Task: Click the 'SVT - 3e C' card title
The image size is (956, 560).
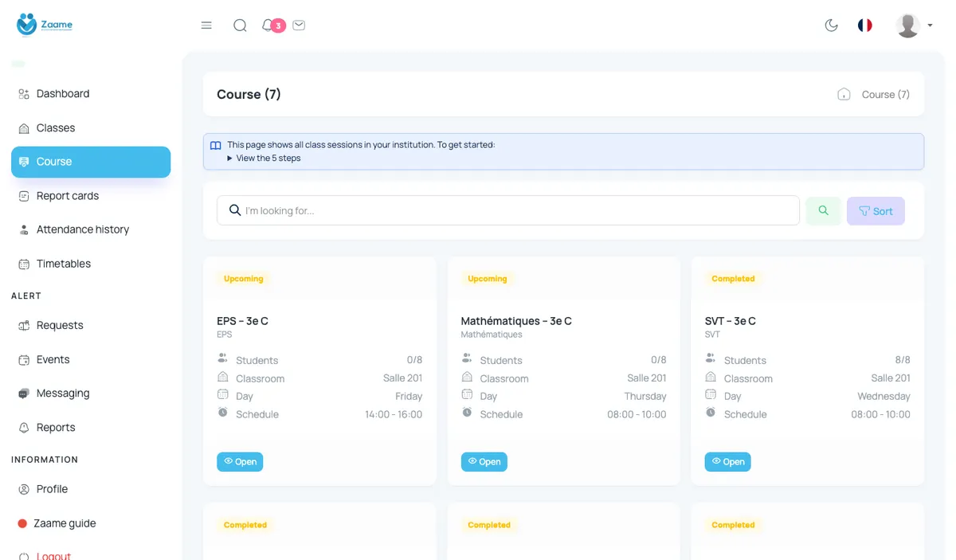Action: coord(731,321)
